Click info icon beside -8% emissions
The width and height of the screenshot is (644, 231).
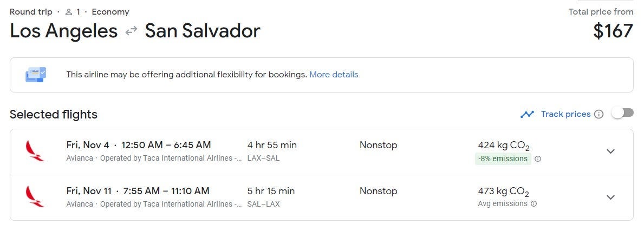click(x=538, y=159)
